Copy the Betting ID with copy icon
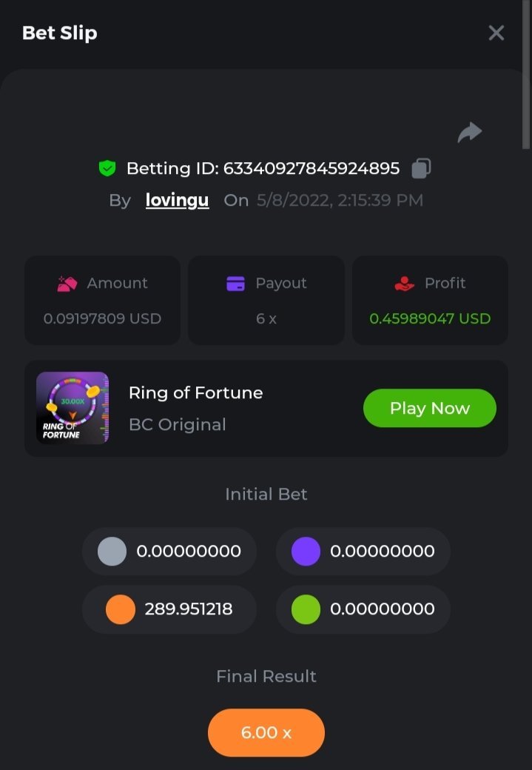The height and width of the screenshot is (770, 532). [x=421, y=168]
